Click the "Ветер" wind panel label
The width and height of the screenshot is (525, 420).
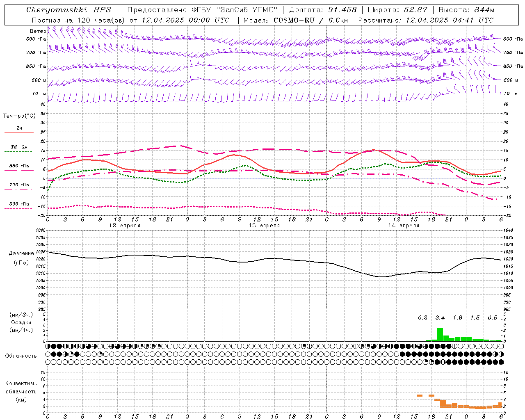point(38,31)
